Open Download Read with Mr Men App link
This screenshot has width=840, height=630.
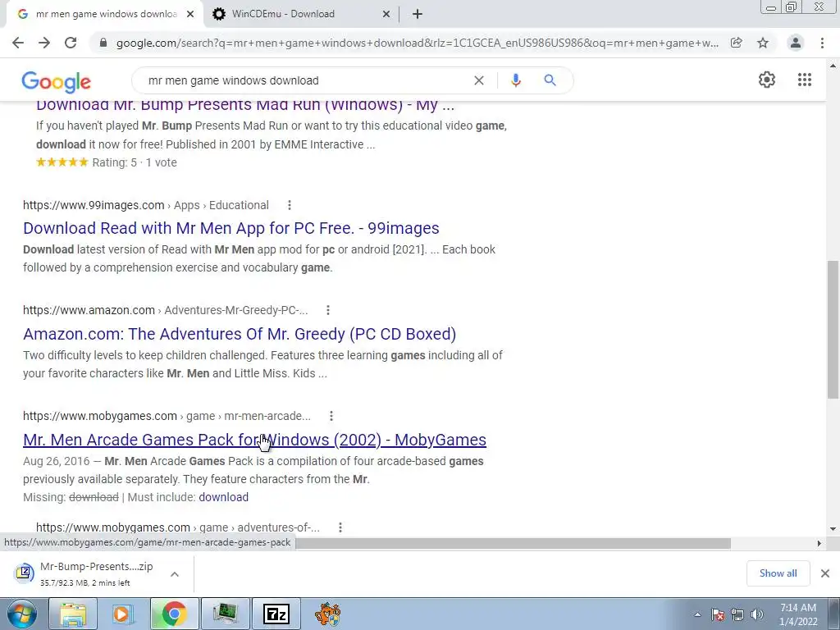tap(231, 228)
